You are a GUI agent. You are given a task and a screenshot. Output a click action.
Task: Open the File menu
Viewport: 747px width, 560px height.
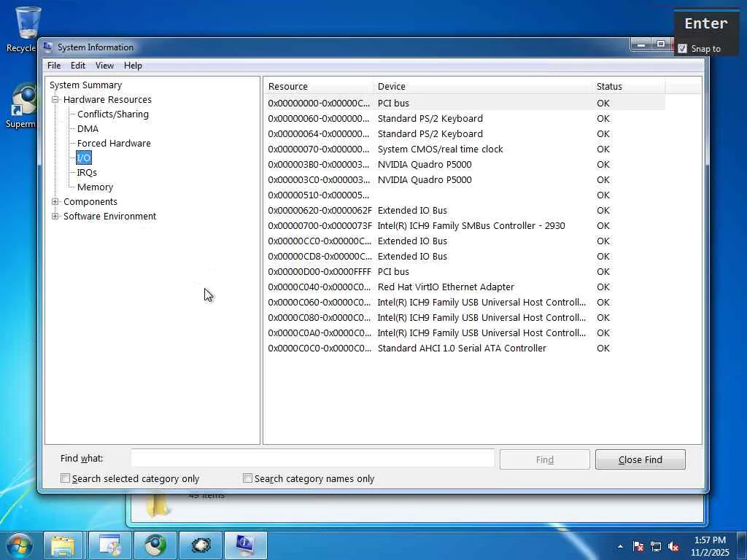(x=54, y=66)
